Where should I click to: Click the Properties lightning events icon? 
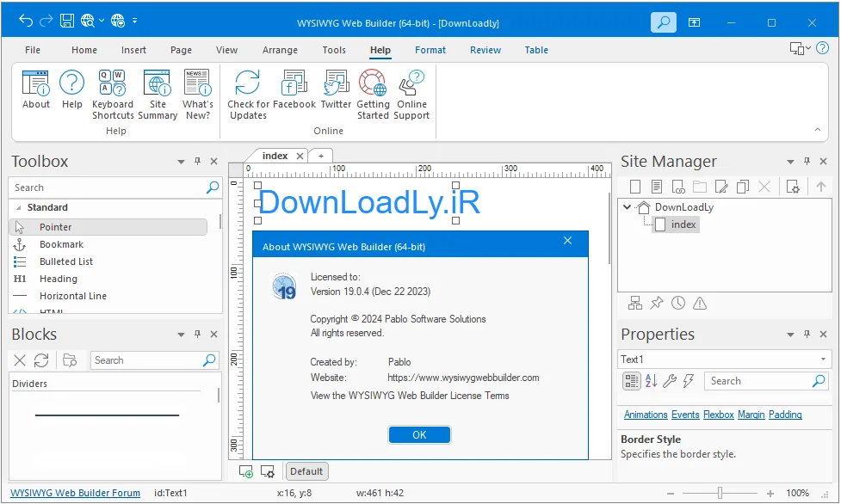click(688, 381)
